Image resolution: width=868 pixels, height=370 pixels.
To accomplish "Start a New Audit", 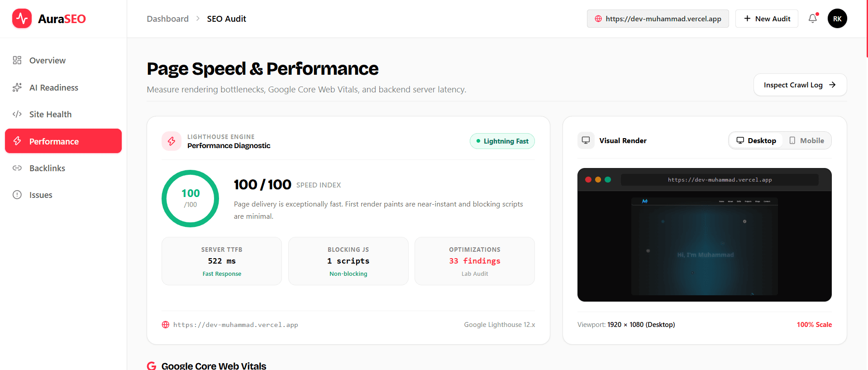I will tap(767, 19).
